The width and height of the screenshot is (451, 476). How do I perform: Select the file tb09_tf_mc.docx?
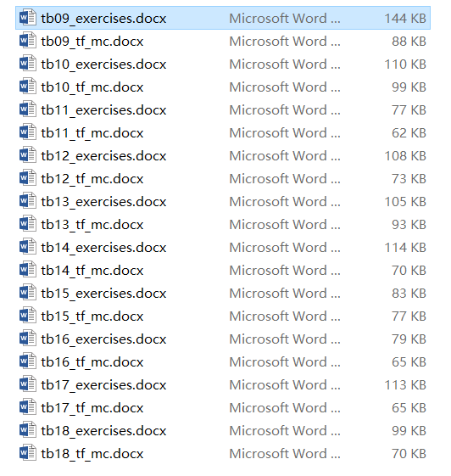(92, 42)
